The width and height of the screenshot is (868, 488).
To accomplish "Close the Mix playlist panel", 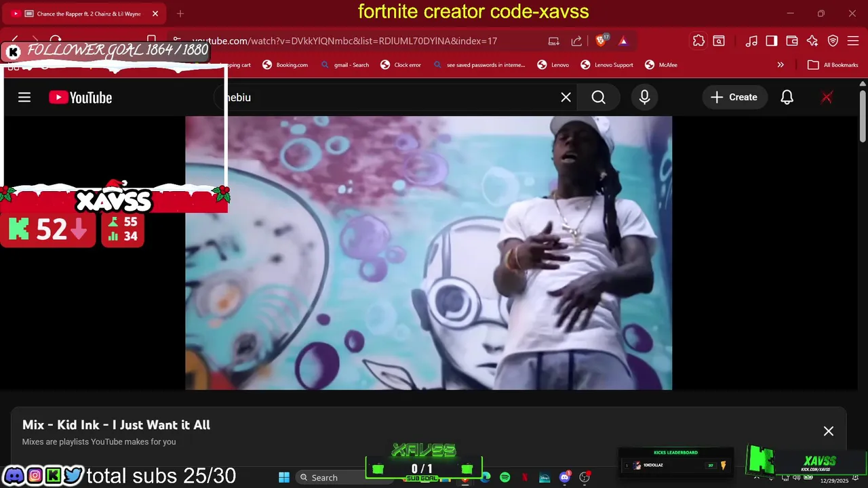I will pos(829,431).
